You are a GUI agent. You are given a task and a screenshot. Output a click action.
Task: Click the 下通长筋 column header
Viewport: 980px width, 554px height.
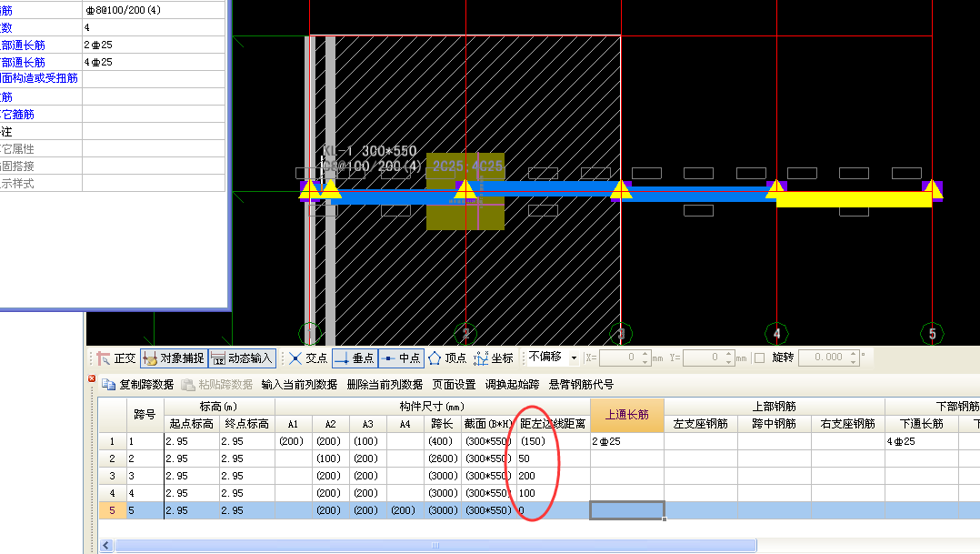coord(922,424)
